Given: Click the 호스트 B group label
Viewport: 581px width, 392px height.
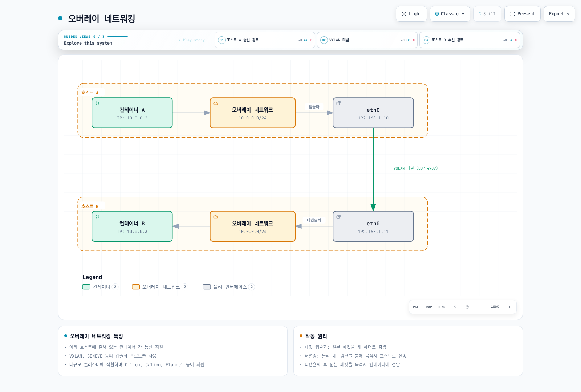Looking at the screenshot, I should 90,206.
